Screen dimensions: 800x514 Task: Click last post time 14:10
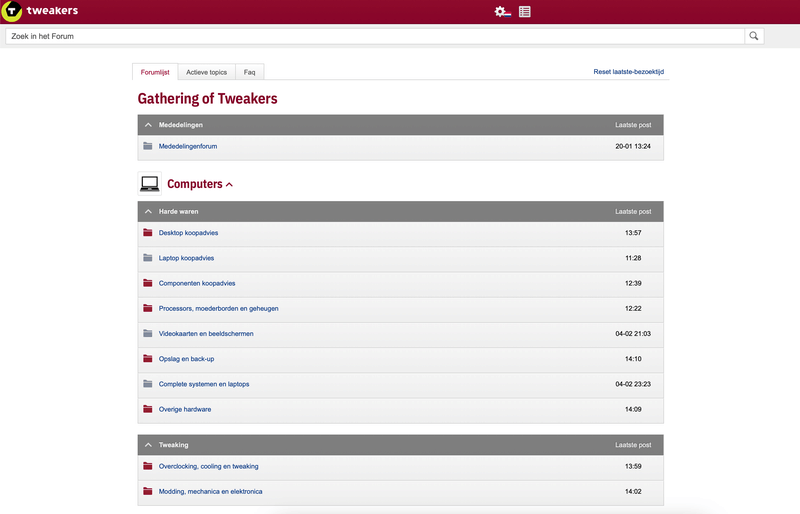pos(633,359)
